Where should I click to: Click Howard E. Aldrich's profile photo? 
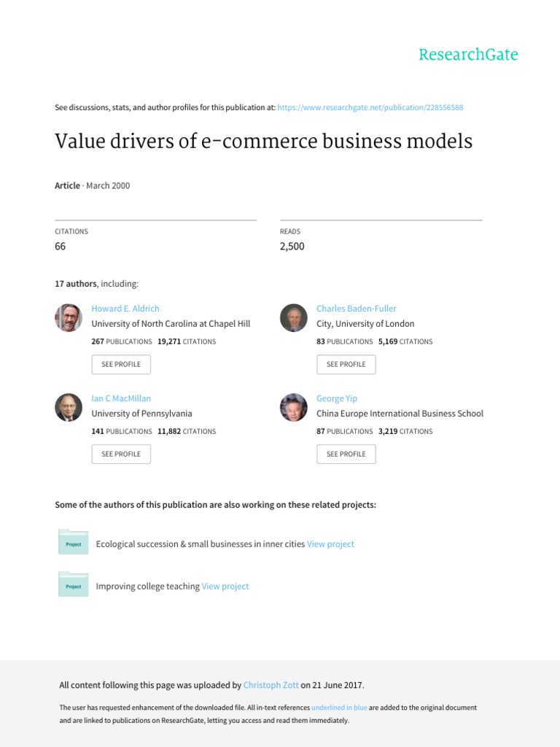[69, 317]
